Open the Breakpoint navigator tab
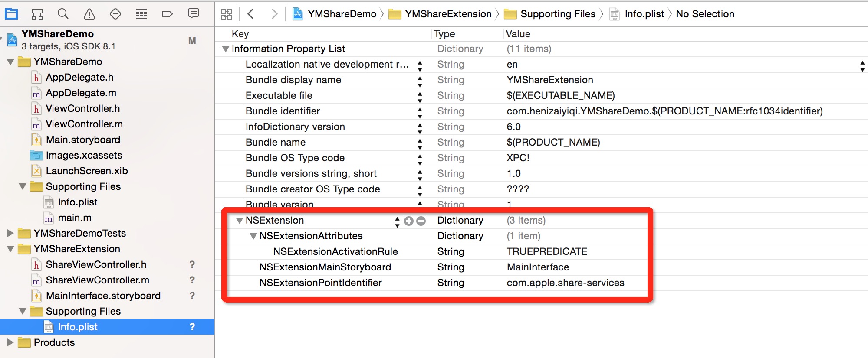The width and height of the screenshot is (868, 358). pos(167,14)
